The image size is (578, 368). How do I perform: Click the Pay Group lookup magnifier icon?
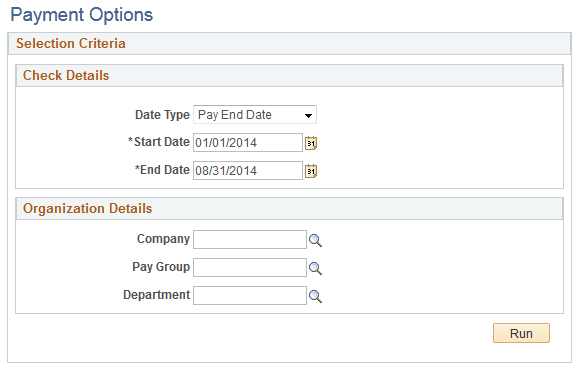(x=315, y=268)
